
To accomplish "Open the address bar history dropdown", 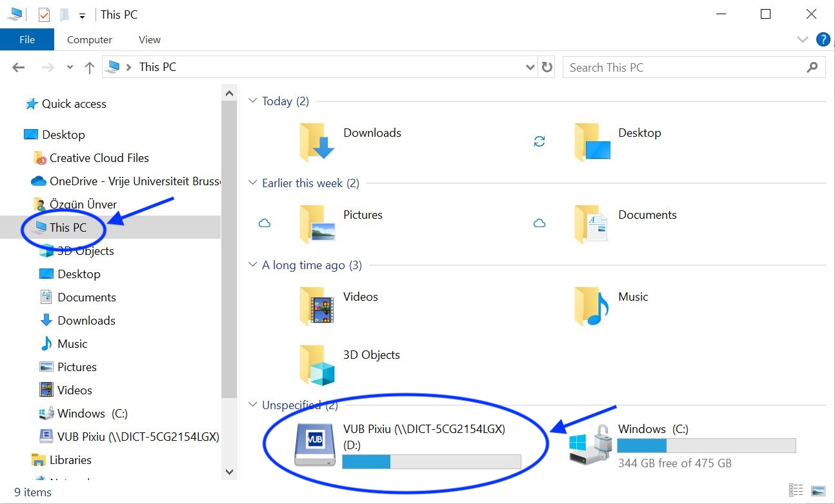I will (530, 67).
